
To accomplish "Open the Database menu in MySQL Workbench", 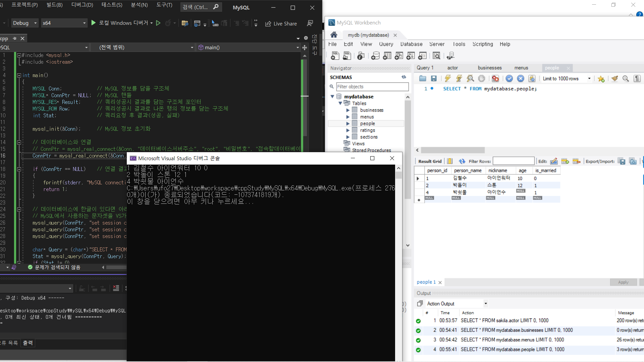I will 411,44.
